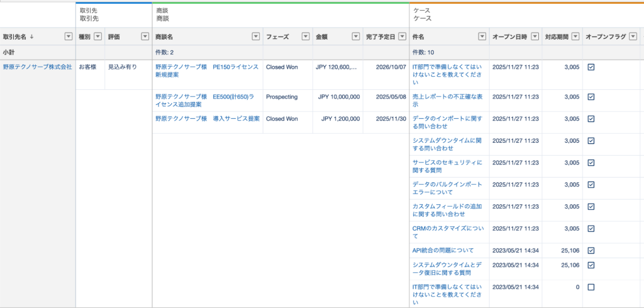The height and width of the screenshot is (308, 644).
Task: Show the フェーズ column options arrow
Action: 306,37
